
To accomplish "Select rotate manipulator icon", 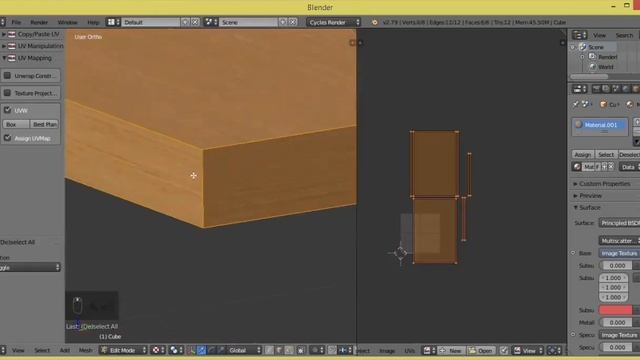I will click(211, 350).
